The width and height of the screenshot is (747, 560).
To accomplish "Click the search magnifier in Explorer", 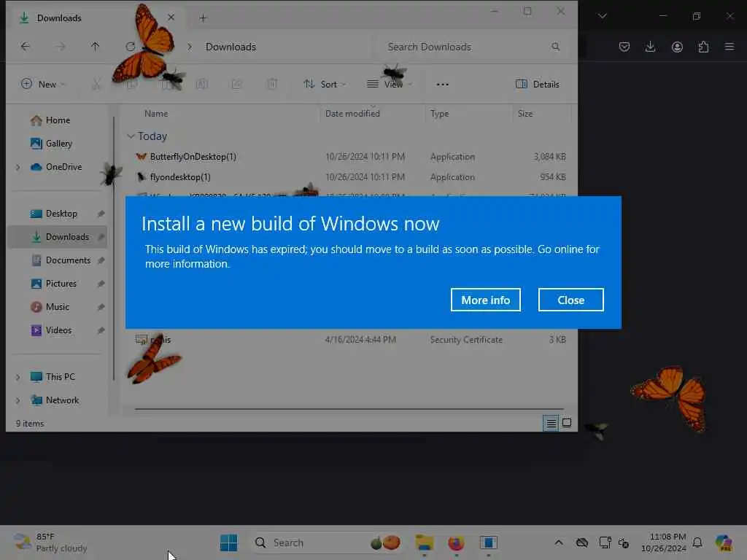I will pos(555,47).
